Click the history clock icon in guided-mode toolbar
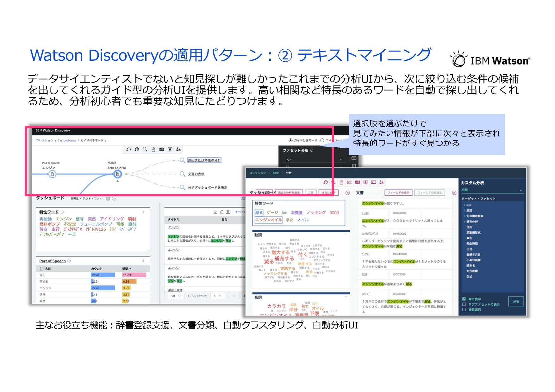The height and width of the screenshot is (392, 555). [137, 149]
